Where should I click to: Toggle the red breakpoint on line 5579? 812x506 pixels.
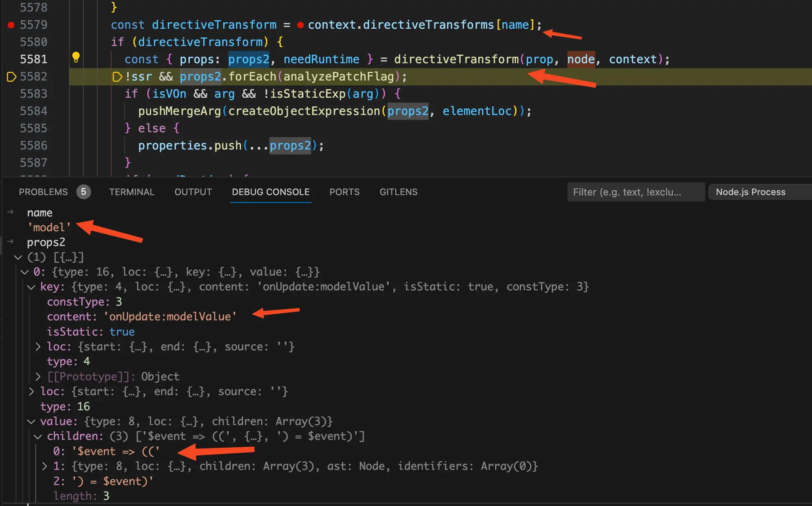(x=11, y=25)
